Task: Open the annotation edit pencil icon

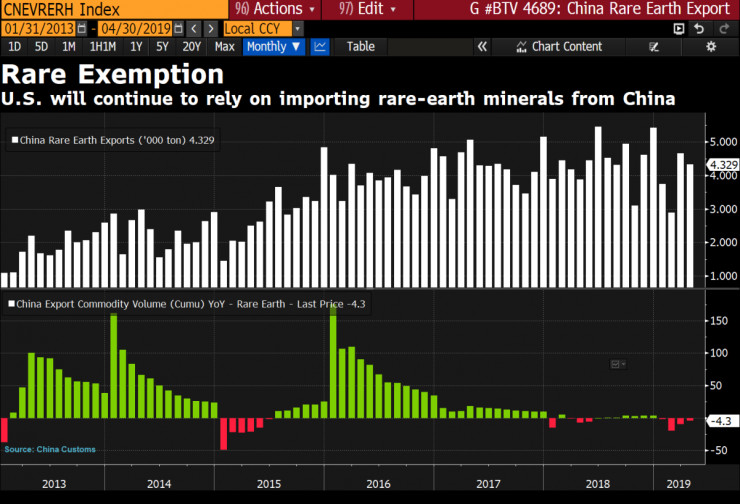Action: coord(655,46)
